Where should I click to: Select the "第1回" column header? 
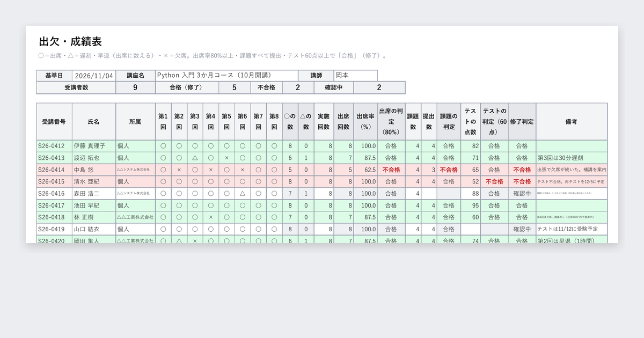point(163,122)
